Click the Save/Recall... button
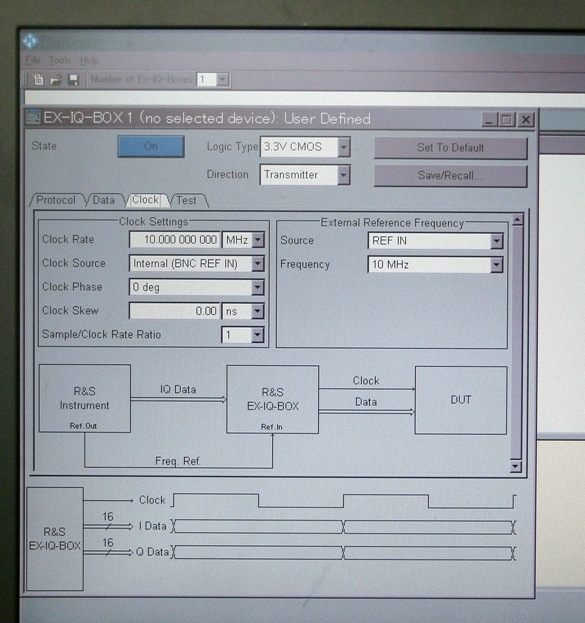Image resolution: width=585 pixels, height=623 pixels. click(451, 176)
